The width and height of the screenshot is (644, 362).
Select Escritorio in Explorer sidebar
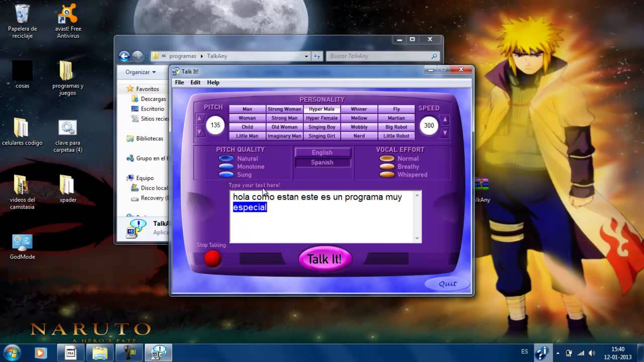(x=147, y=109)
